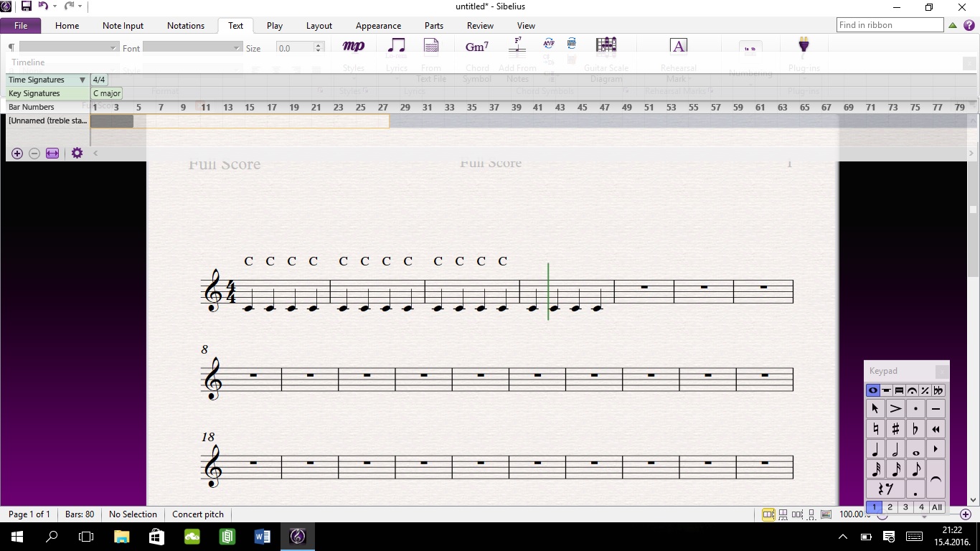Choose the eighth note on the Keypad
Viewport: 980px width, 551px height.
pyautogui.click(x=915, y=469)
